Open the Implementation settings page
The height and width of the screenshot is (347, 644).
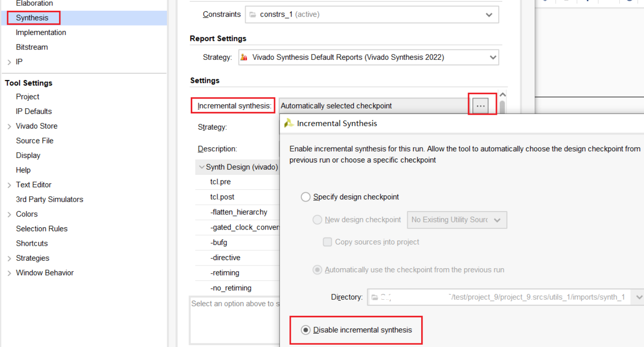(x=41, y=32)
